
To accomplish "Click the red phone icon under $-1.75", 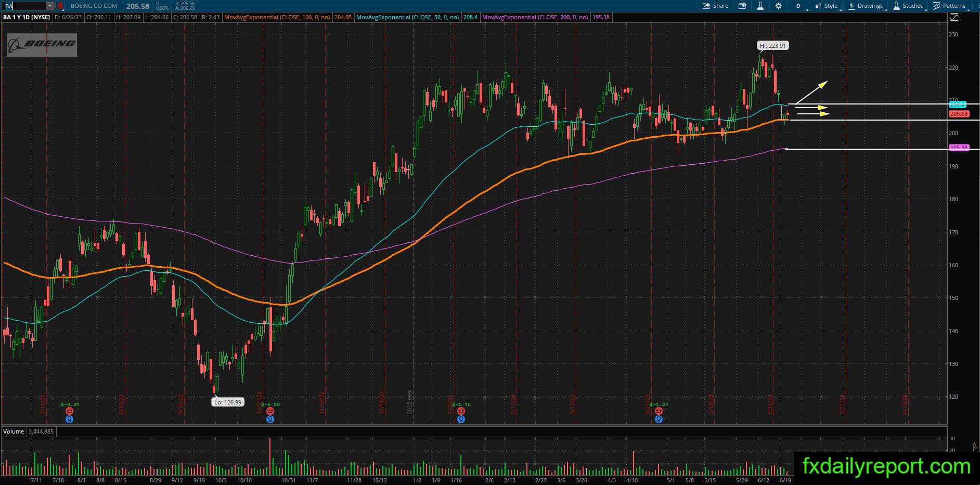I will [x=461, y=411].
